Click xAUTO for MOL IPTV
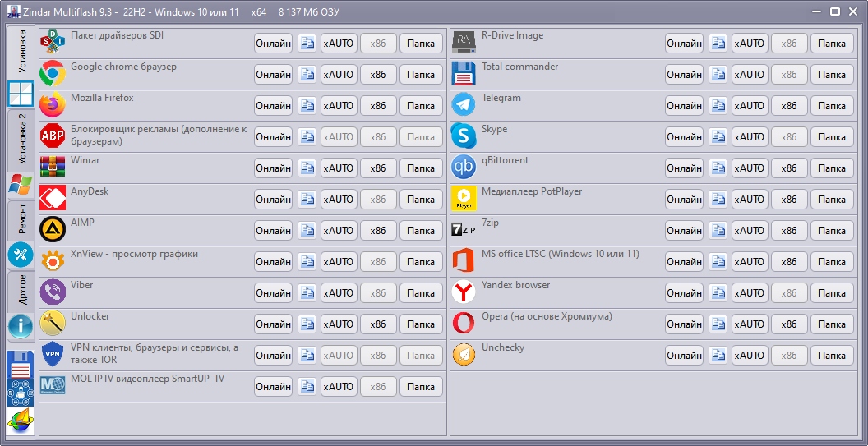868x446 pixels. (x=339, y=386)
